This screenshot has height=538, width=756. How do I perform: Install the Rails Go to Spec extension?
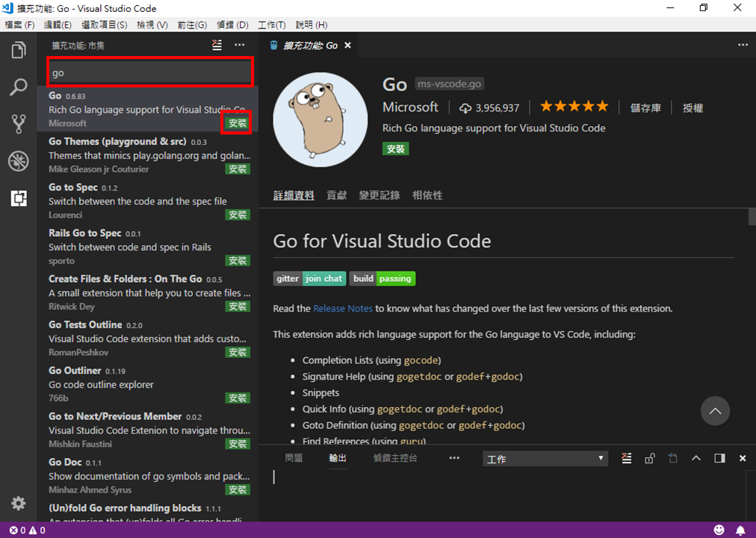(238, 261)
